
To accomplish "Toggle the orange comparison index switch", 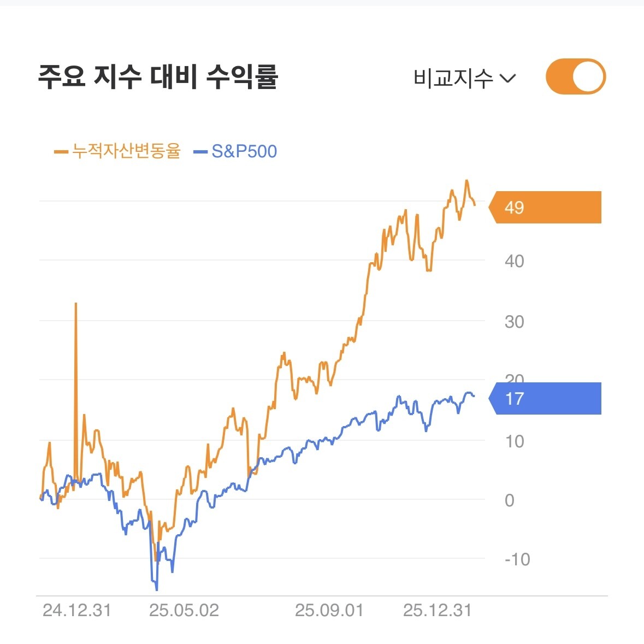I will click(x=575, y=77).
